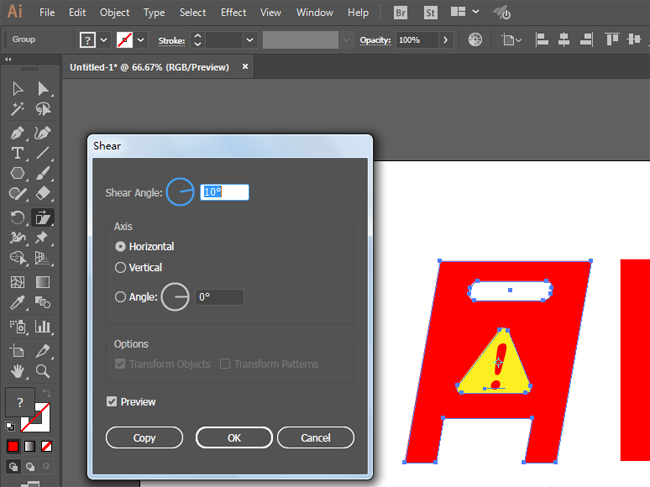This screenshot has width=650, height=487.
Task: Select the Shaper tool
Action: (17, 194)
